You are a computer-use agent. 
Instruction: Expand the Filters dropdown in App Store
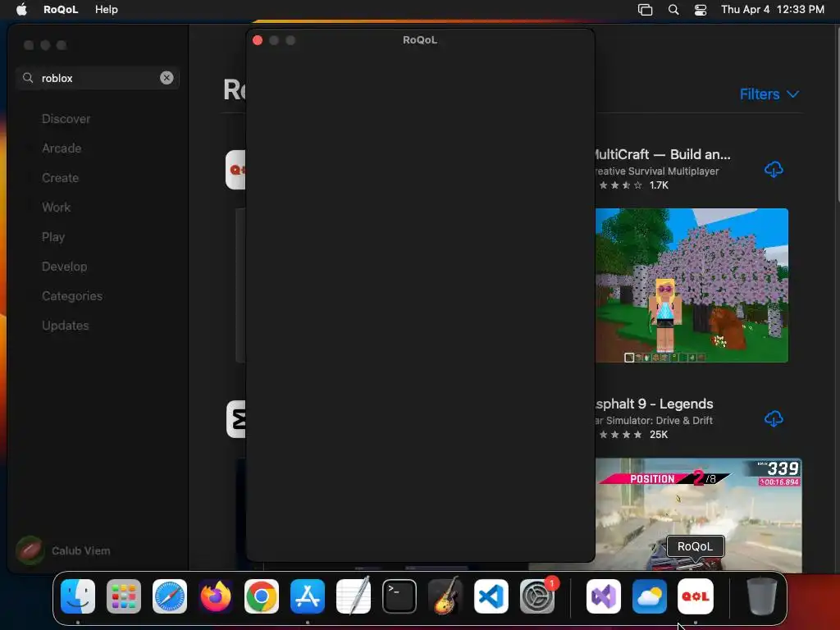(x=769, y=94)
